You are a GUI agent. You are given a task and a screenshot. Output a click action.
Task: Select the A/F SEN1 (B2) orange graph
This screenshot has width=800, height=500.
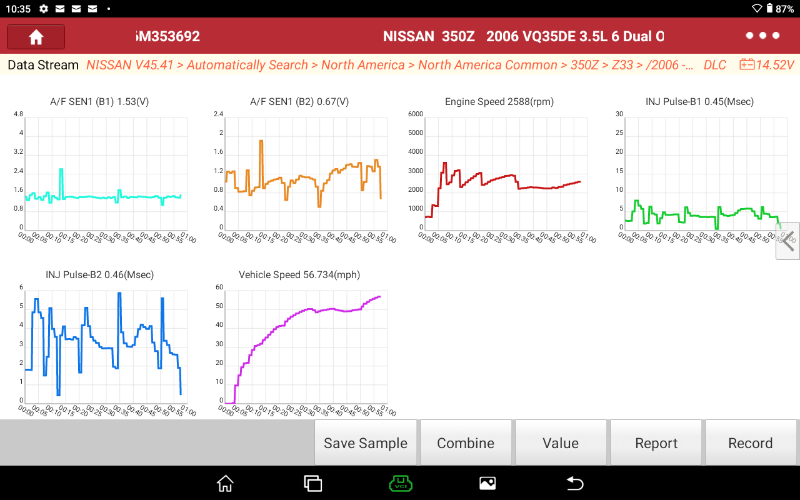point(300,172)
